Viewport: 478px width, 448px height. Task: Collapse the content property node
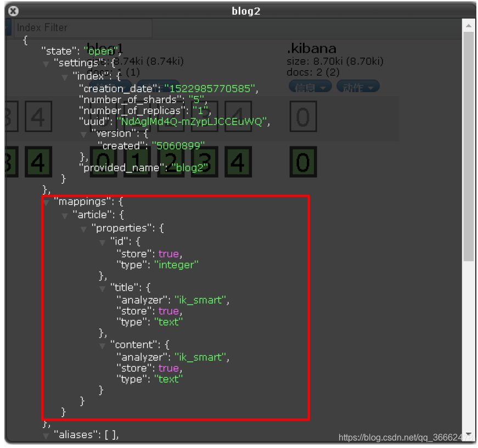tap(102, 345)
